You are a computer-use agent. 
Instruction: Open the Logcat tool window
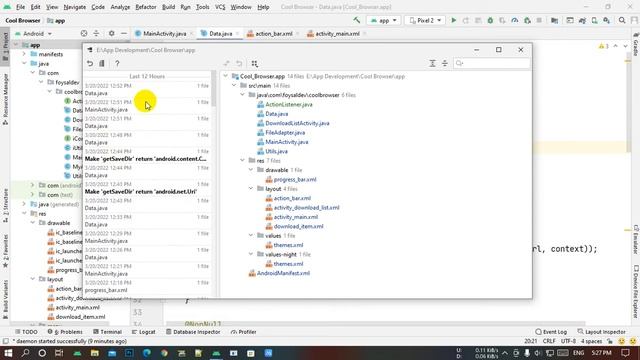tap(143, 332)
